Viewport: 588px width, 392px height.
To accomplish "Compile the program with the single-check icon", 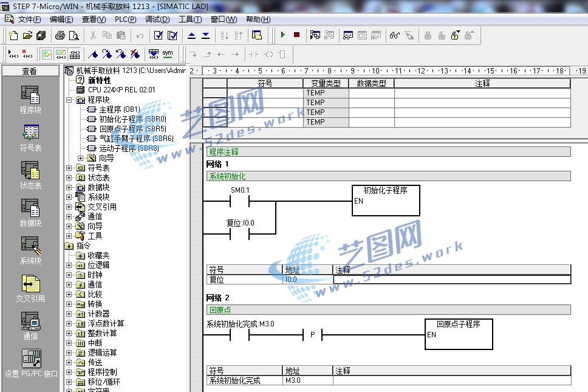I will 159,36.
